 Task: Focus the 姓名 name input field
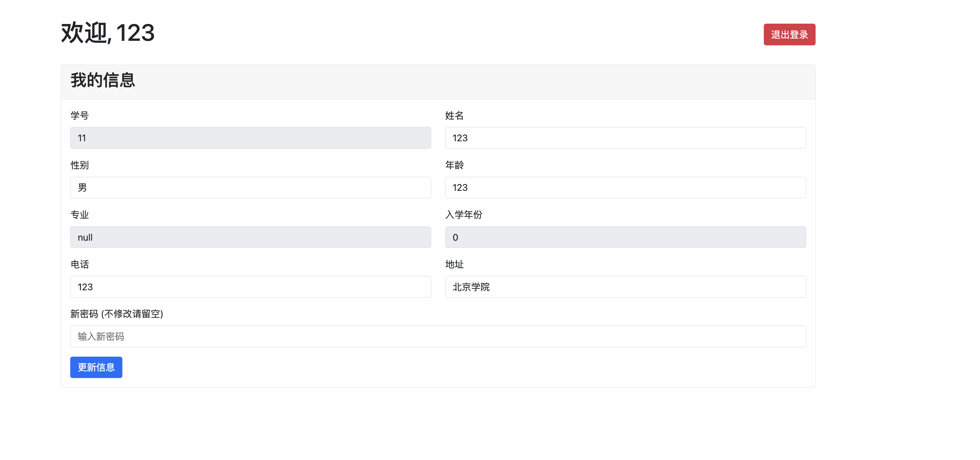pos(625,138)
